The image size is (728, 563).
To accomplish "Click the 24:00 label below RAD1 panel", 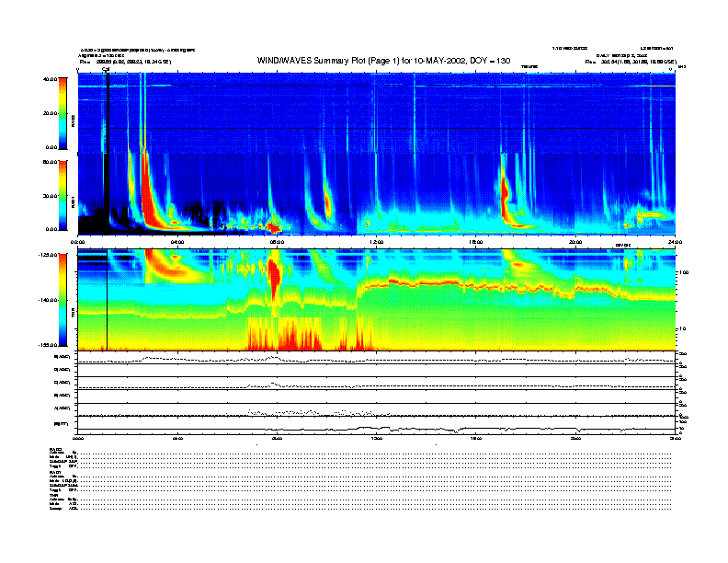I will pos(675,242).
